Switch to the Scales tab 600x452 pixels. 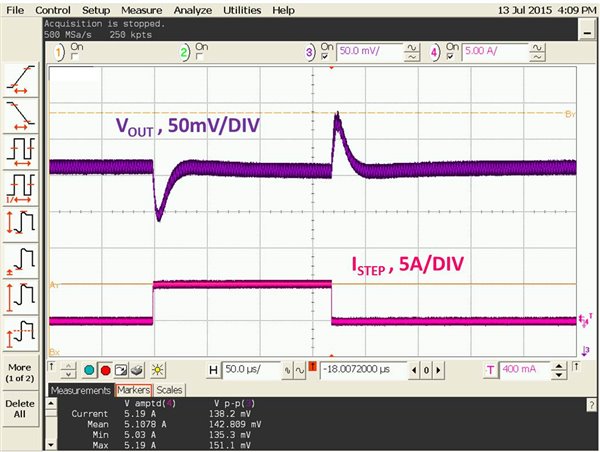coord(169,390)
